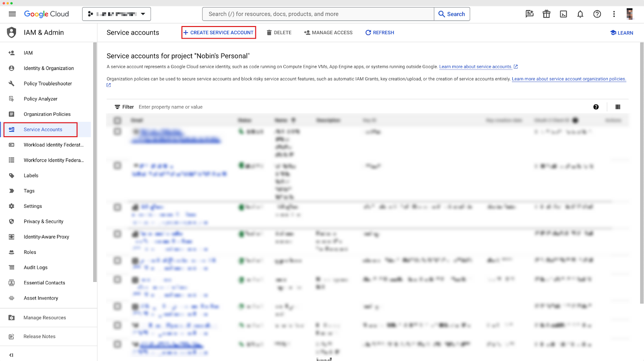This screenshot has width=644, height=361.
Task: Click the Privacy & Security shield icon
Action: tap(12, 222)
